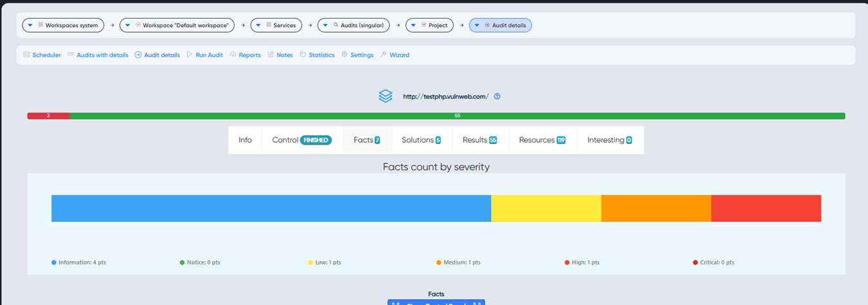Switch to the Solutions tab
This screenshot has height=305, width=868.
coord(421,140)
